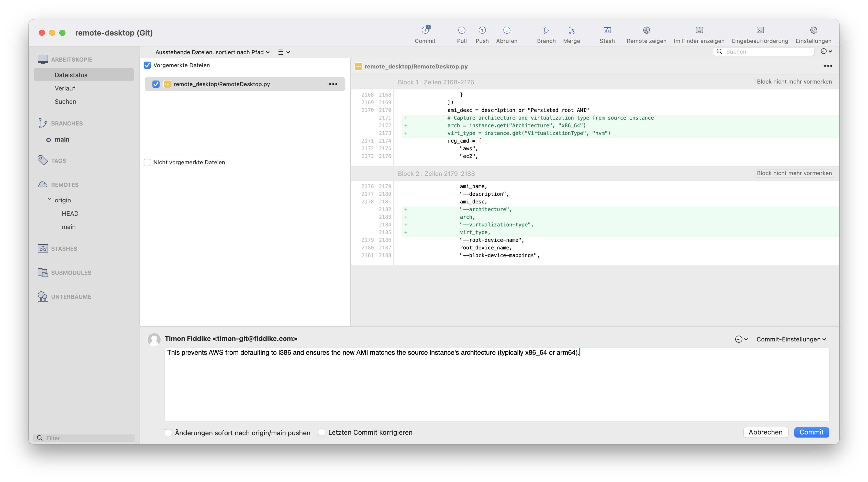Click the Im Finder anzeigen icon
This screenshot has width=868, height=482.
(699, 31)
